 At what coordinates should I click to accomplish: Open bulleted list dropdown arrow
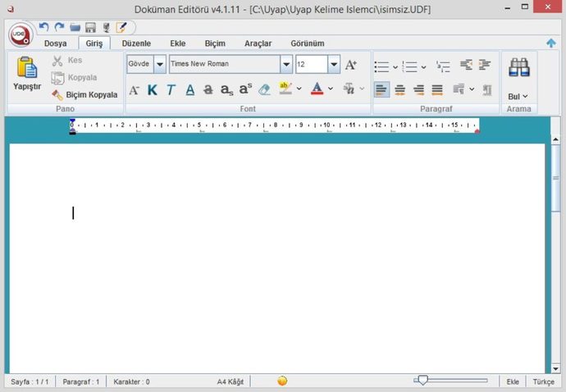point(395,67)
